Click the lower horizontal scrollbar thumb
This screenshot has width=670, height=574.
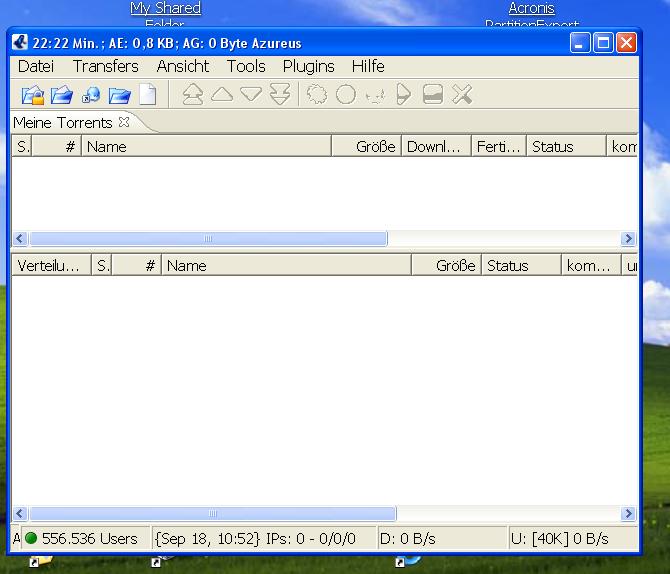click(212, 513)
